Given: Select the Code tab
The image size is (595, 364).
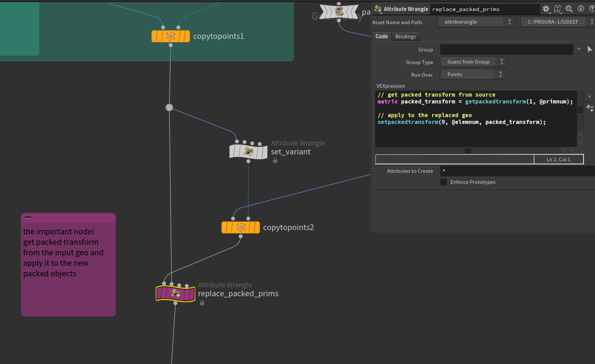Looking at the screenshot, I should (x=382, y=36).
